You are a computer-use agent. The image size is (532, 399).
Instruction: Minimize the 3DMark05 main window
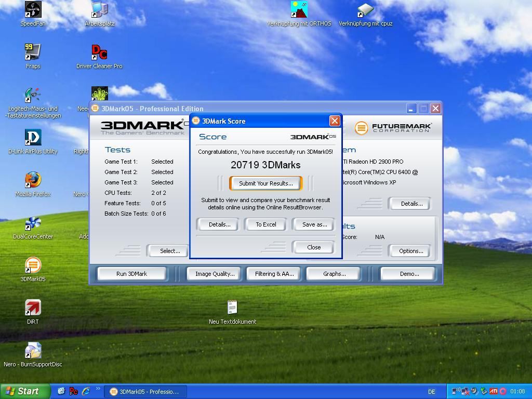coord(411,109)
